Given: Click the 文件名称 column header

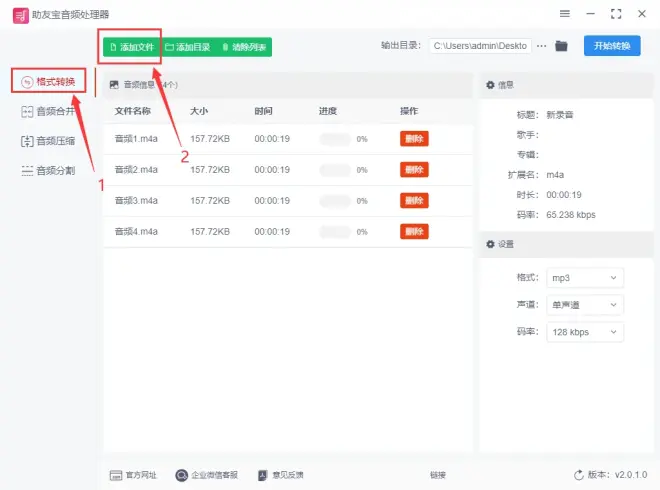Looking at the screenshot, I should point(133,111).
